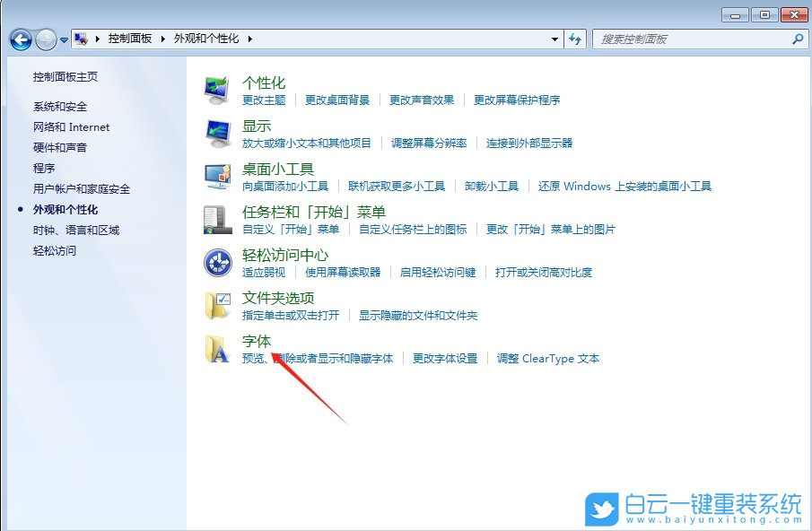
Task: Open the 文件夹选项 (Folder Options) icon
Action: [x=216, y=306]
